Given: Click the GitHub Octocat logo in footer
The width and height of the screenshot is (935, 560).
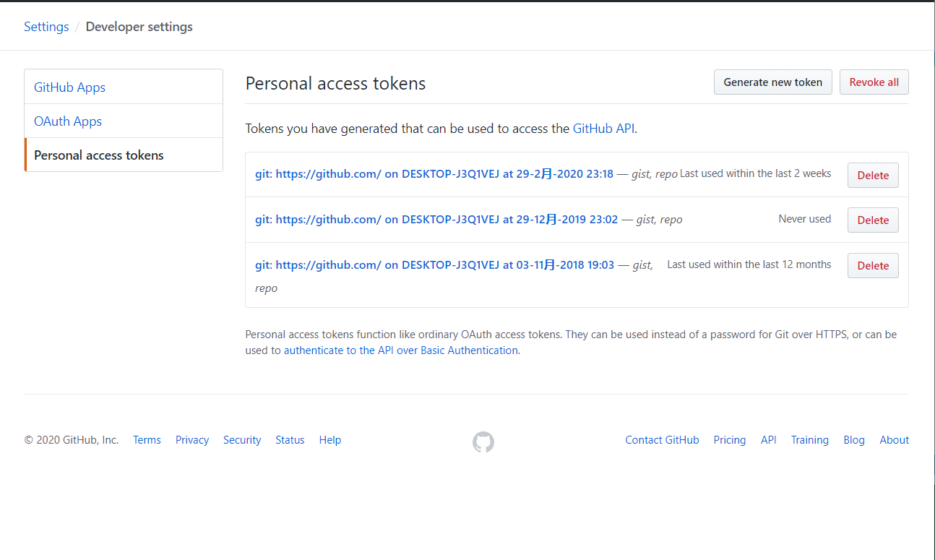Looking at the screenshot, I should [x=483, y=442].
